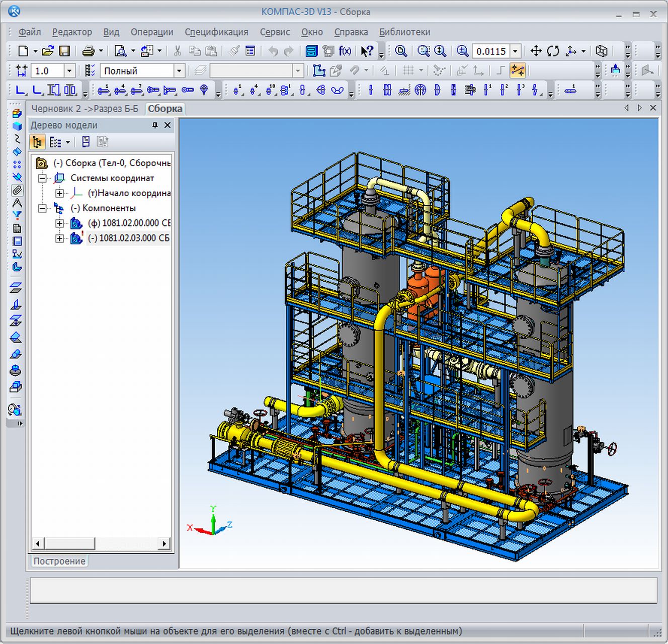Click the wireframe cube display icon
The height and width of the screenshot is (644, 668).
601,51
